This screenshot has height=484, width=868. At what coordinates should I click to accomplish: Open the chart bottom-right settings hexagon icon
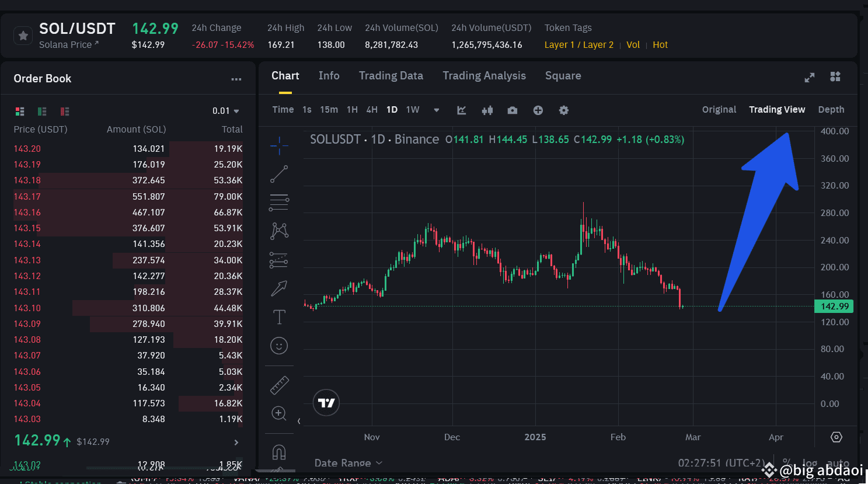836,437
